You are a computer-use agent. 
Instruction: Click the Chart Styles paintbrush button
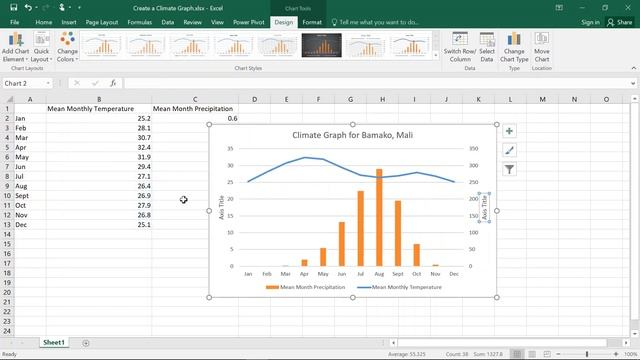509,150
